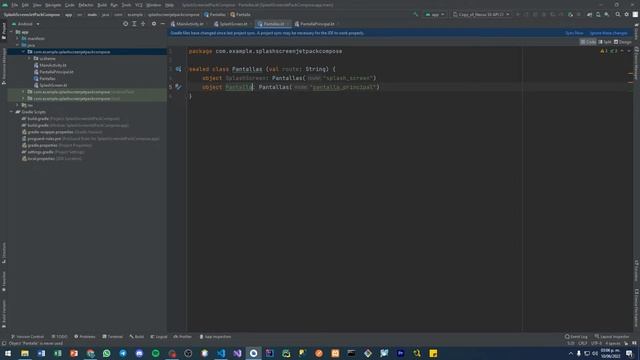Open the device selector dropdown
This screenshot has height=360, width=640.
click(x=481, y=14)
